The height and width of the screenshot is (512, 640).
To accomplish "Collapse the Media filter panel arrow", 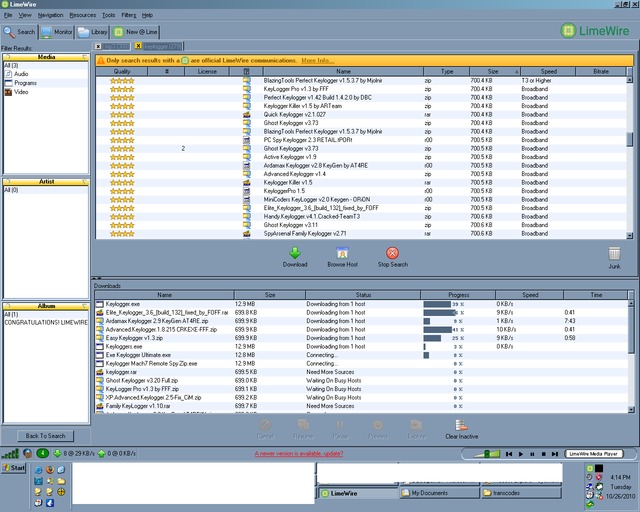I will 84,57.
